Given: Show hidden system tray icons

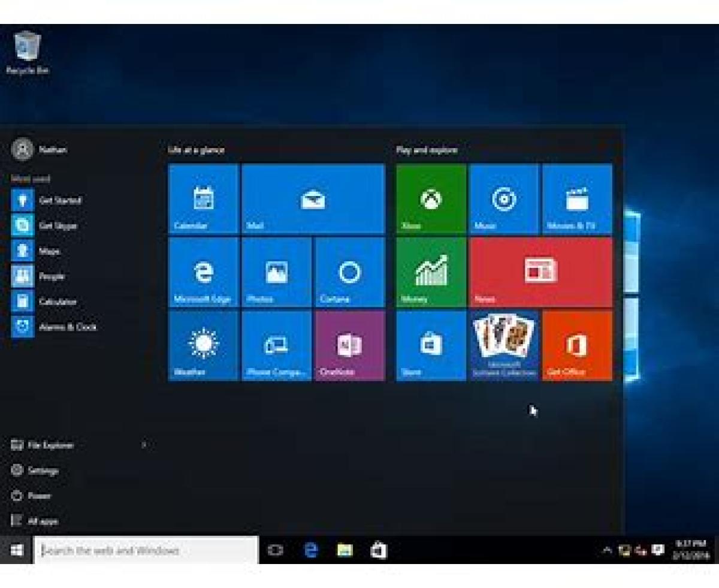Looking at the screenshot, I should pyautogui.click(x=607, y=550).
